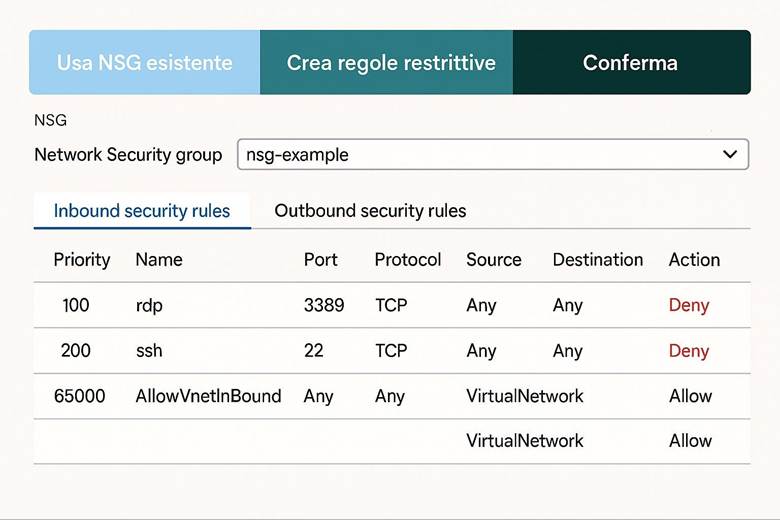The height and width of the screenshot is (520, 780).
Task: Select the ssh rule name
Action: point(149,351)
